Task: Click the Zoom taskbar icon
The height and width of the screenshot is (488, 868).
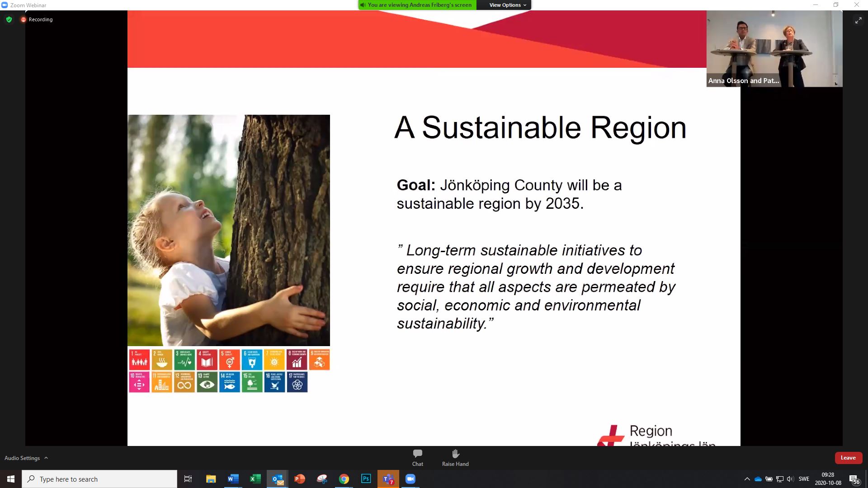Action: (410, 479)
